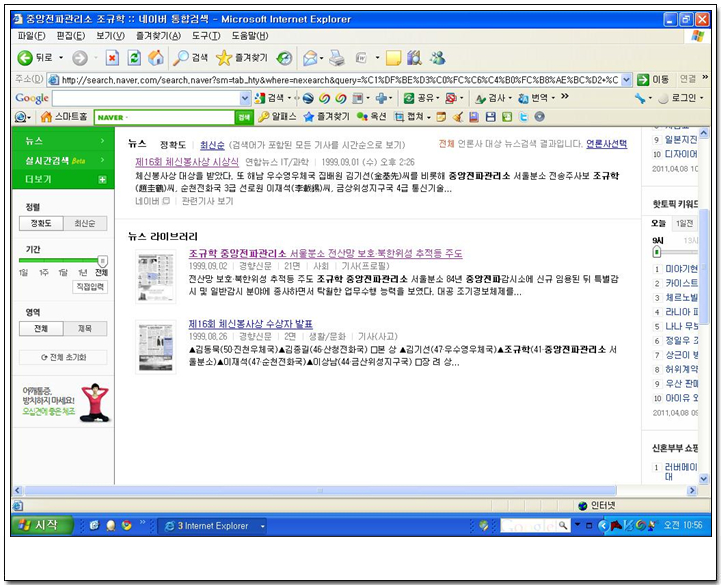Image resolution: width=721 pixels, height=585 pixels.
Task: Click the hot topic 9시 time slider handle
Action: click(657, 252)
